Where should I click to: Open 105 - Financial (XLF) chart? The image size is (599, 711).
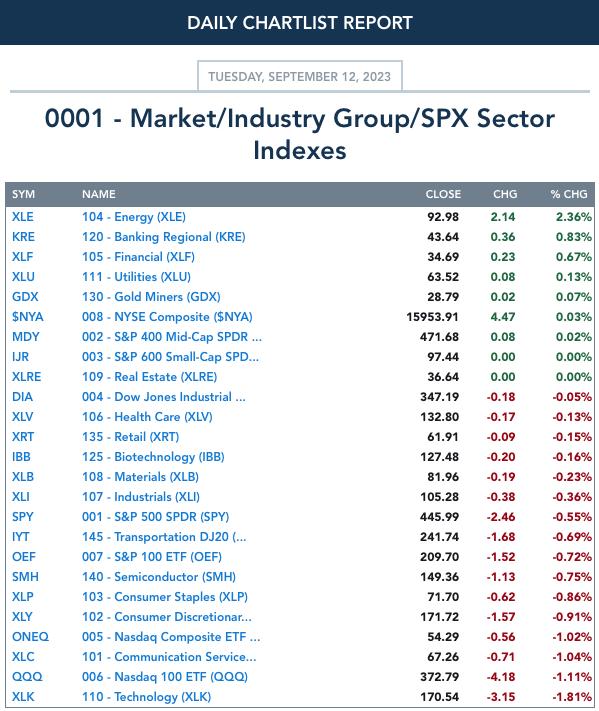(x=138, y=257)
